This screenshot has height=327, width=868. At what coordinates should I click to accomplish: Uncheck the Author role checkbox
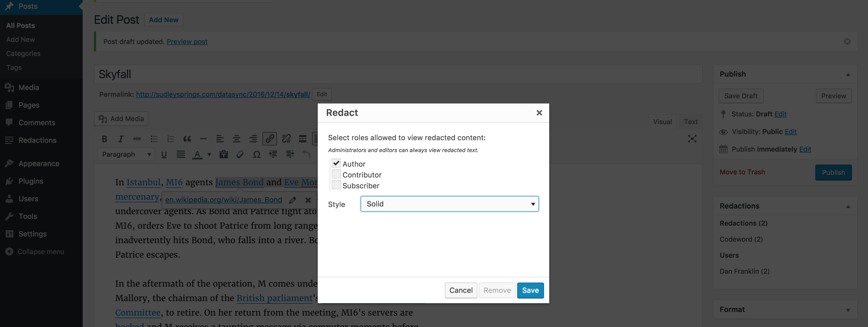tap(336, 163)
